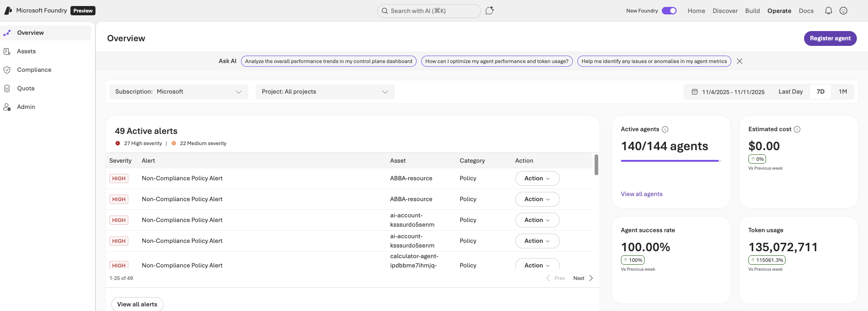Click the notifications bell icon

pos(828,11)
